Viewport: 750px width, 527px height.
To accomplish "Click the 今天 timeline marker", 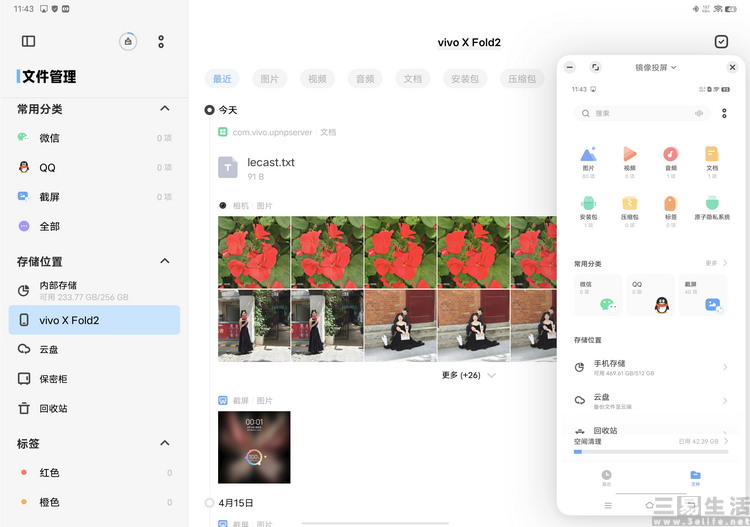I will (x=209, y=110).
